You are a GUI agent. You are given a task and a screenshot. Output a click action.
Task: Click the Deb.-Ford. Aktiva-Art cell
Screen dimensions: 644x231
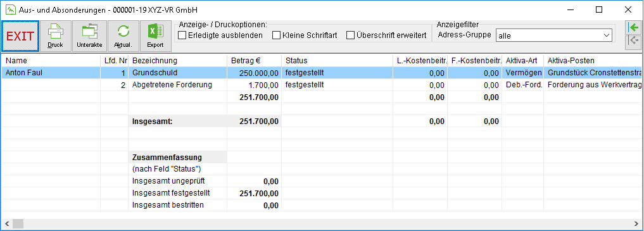(523, 85)
